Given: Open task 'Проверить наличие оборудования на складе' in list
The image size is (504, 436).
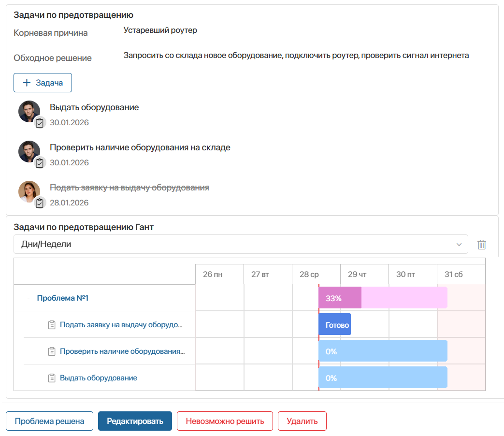Looking at the screenshot, I should [140, 147].
